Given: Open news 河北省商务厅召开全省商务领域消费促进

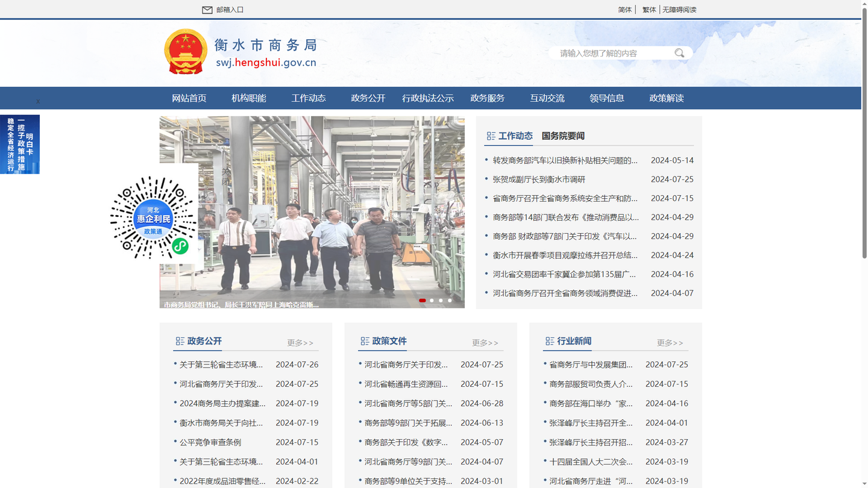Looking at the screenshot, I should point(565,293).
